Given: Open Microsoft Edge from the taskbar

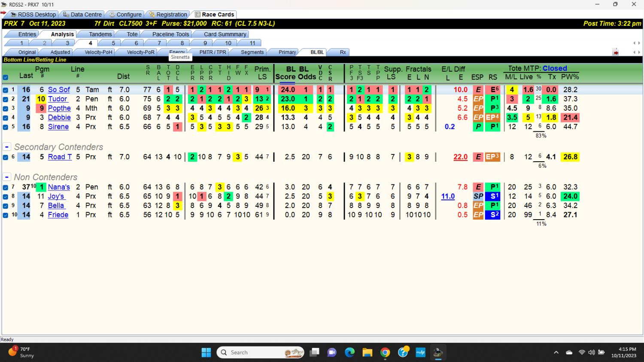Looking at the screenshot, I should (349, 353).
